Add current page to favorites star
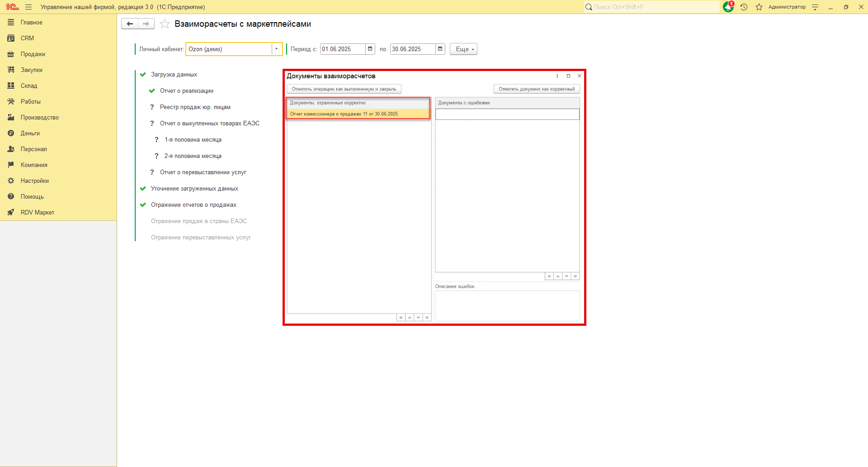Screen dimensions: 868x467 [x=165, y=24]
